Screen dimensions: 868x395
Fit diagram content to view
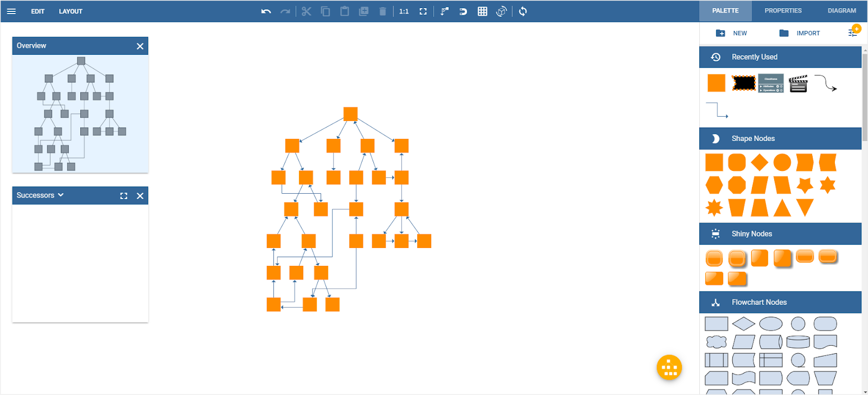coord(423,11)
